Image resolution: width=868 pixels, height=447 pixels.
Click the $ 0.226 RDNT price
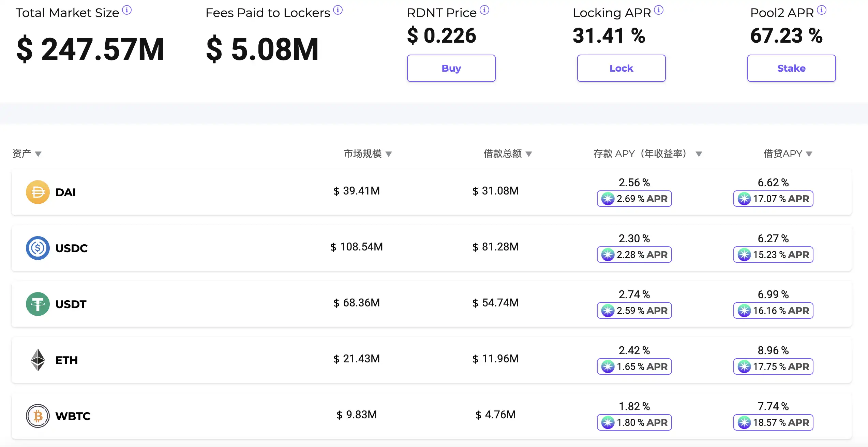pos(442,35)
